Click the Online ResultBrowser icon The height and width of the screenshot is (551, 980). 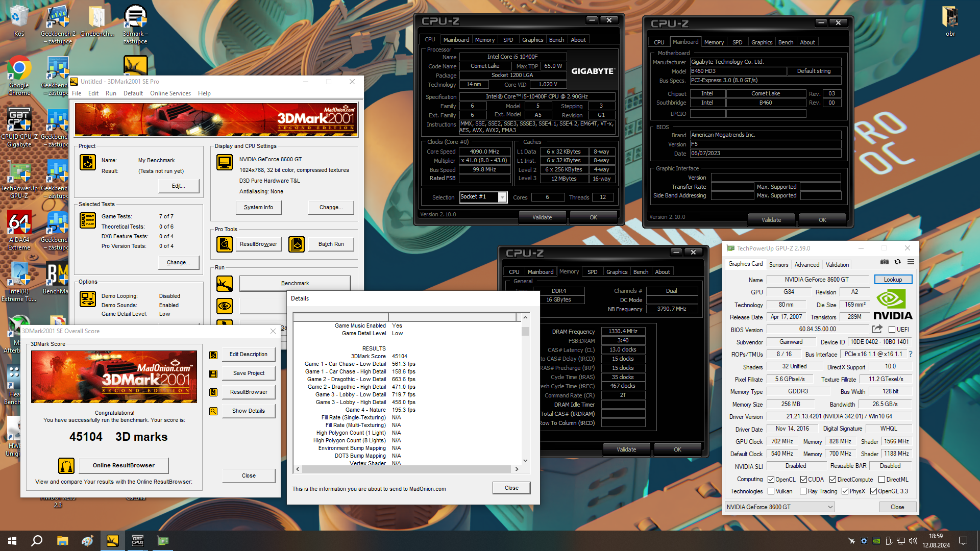(x=66, y=466)
